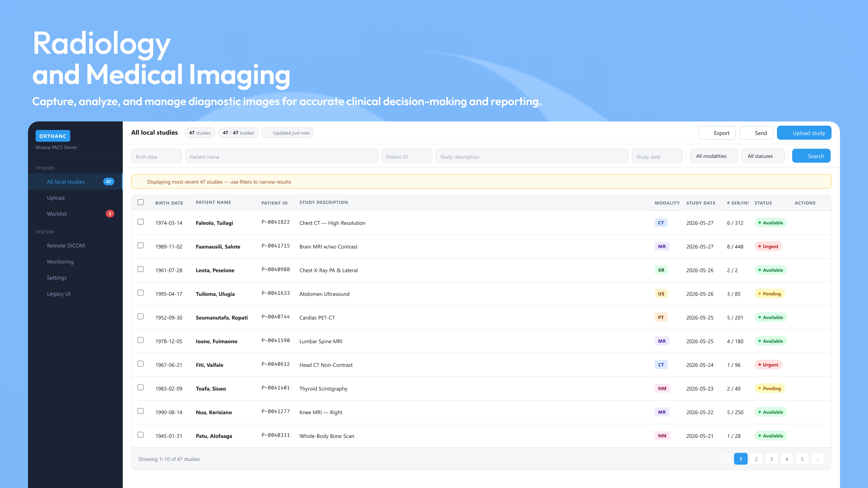Image resolution: width=868 pixels, height=488 pixels.
Task: Click the red Worklist badge showing 3
Action: click(110, 214)
